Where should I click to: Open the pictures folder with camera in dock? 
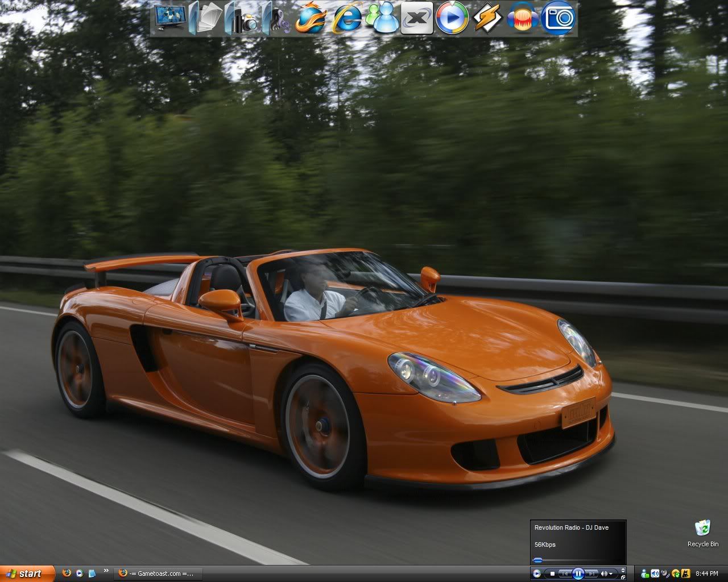[x=241, y=18]
